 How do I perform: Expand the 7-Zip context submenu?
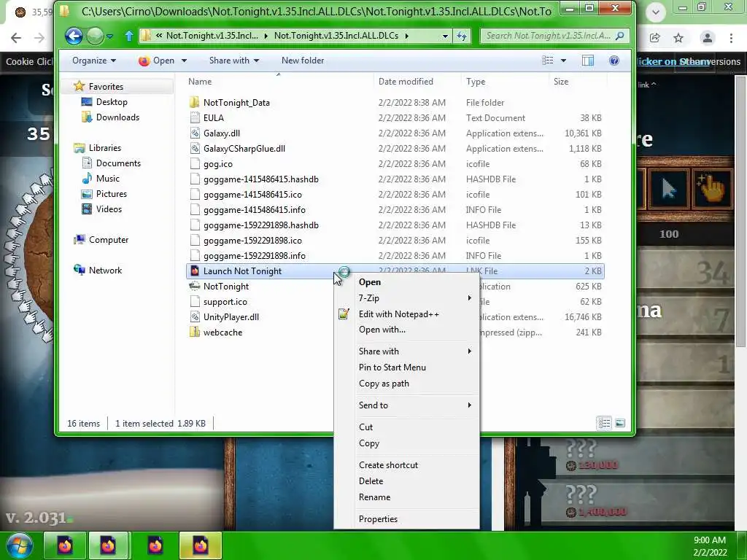(x=406, y=298)
